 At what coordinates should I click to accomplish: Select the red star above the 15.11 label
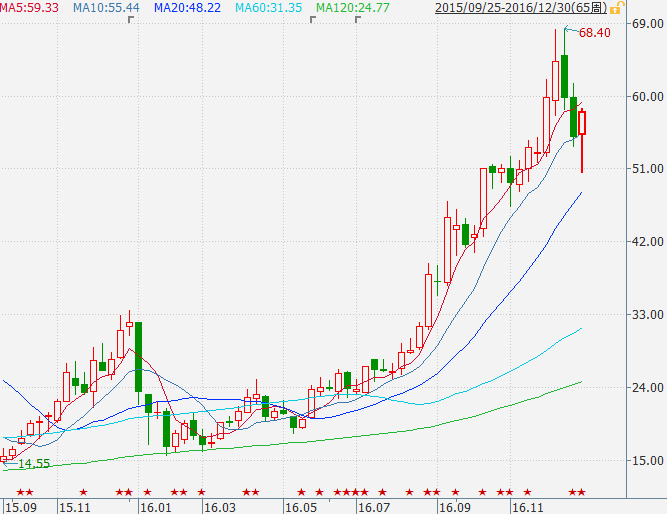pyautogui.click(x=83, y=492)
